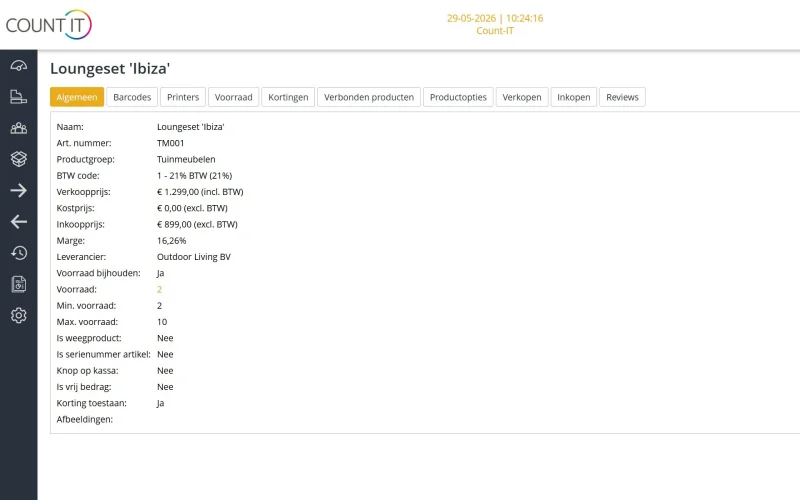The height and width of the screenshot is (500, 800).
Task: Open the Reviews tab
Action: [x=622, y=97]
